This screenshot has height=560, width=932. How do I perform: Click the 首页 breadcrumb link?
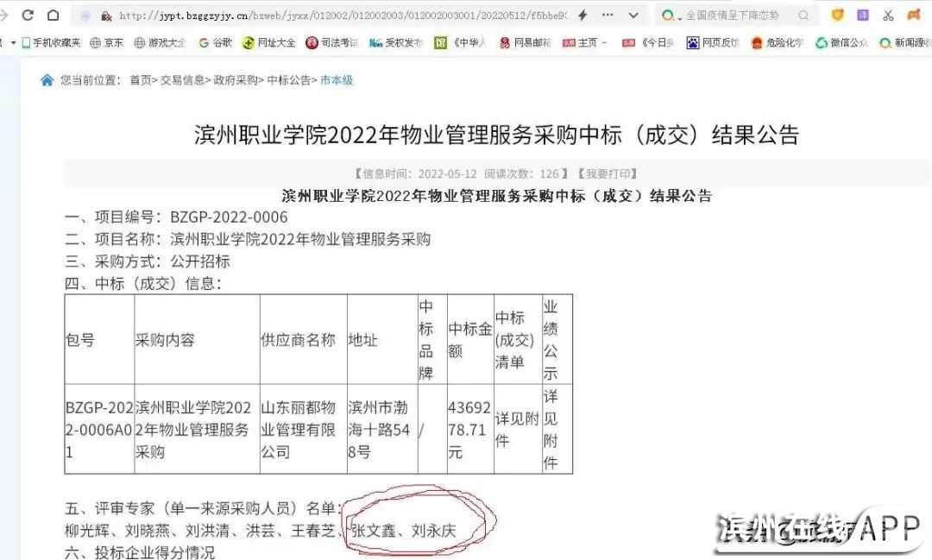140,80
